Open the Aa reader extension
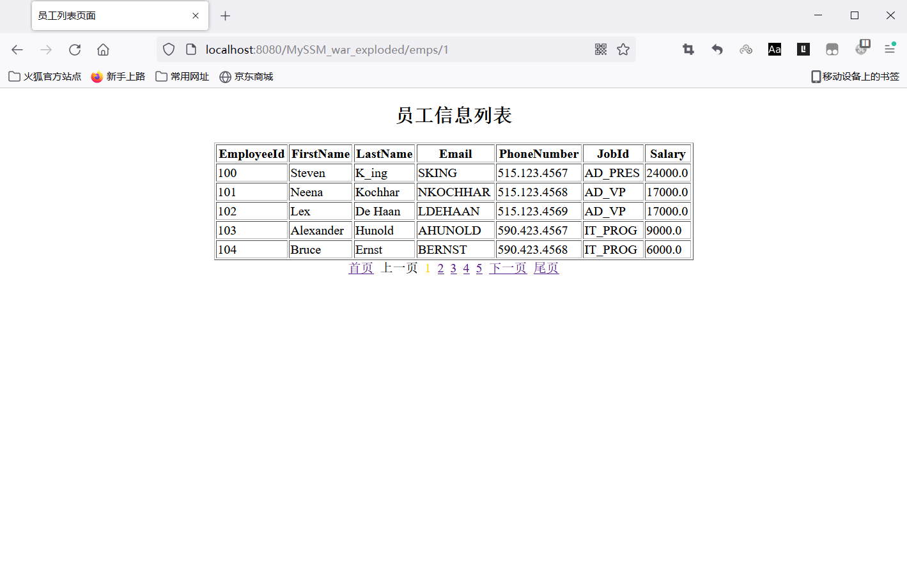Screen dimensions: 907x588 (x=775, y=49)
